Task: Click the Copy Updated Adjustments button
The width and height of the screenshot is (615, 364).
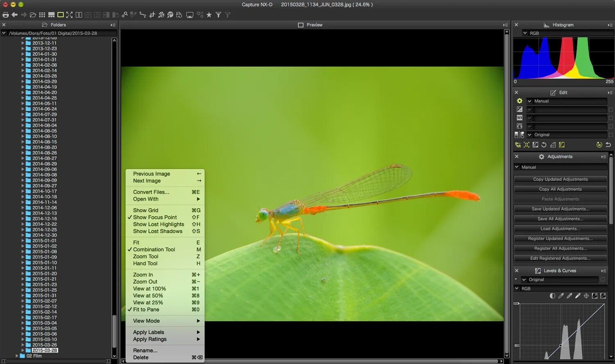Action: pyautogui.click(x=560, y=179)
